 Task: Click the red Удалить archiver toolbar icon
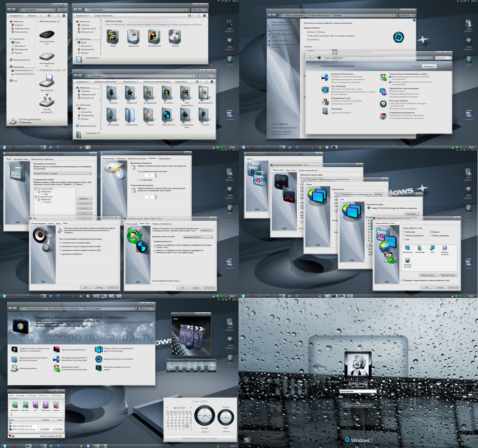point(56,406)
